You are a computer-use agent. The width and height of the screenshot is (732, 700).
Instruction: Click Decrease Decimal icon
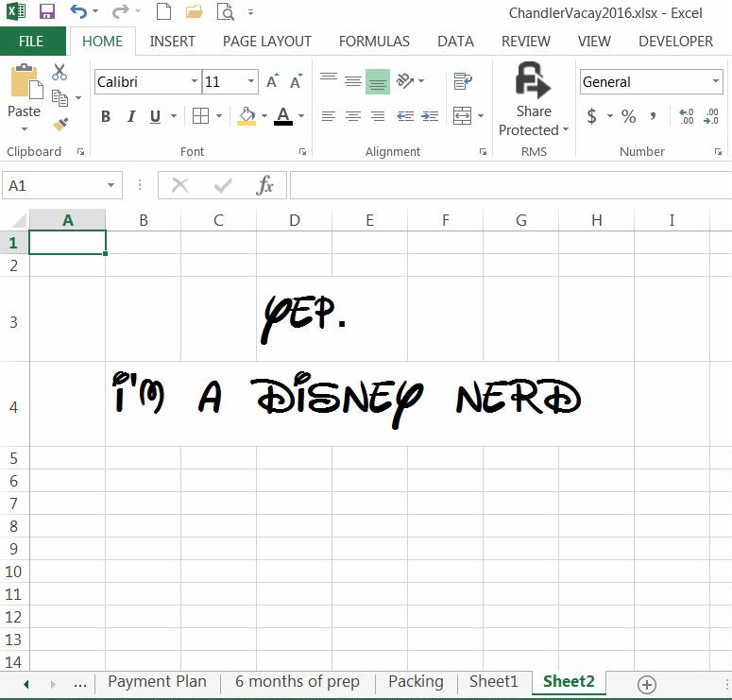coord(711,116)
